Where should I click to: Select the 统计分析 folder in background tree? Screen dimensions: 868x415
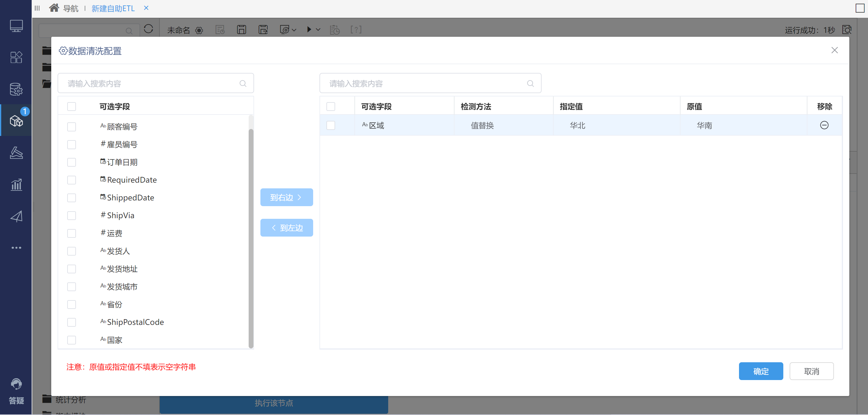tap(64, 400)
